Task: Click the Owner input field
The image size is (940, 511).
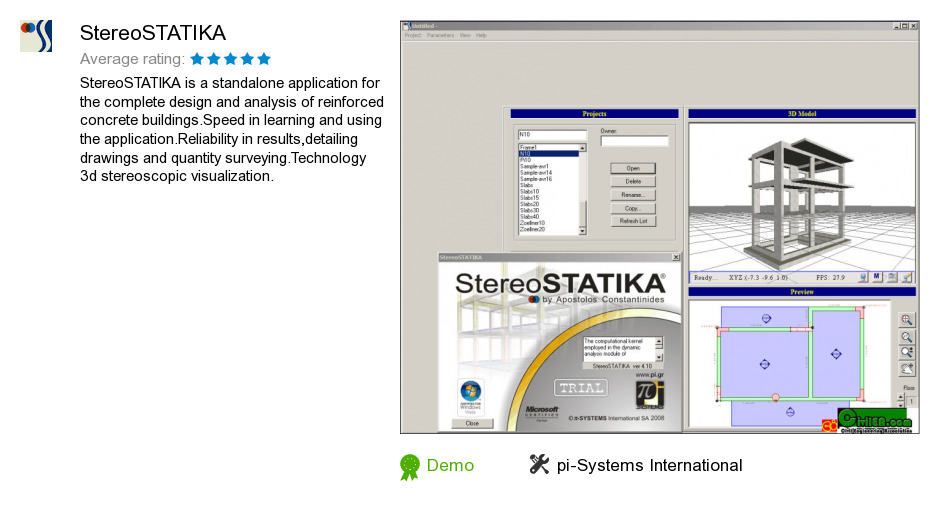Action: tap(634, 141)
